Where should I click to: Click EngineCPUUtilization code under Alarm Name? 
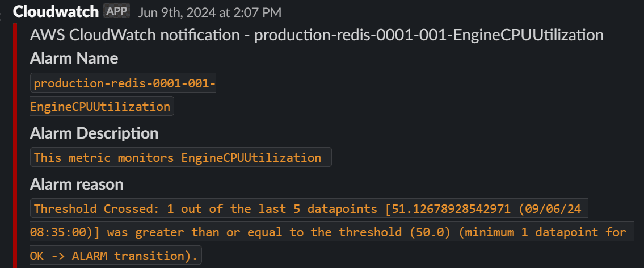pyautogui.click(x=102, y=106)
